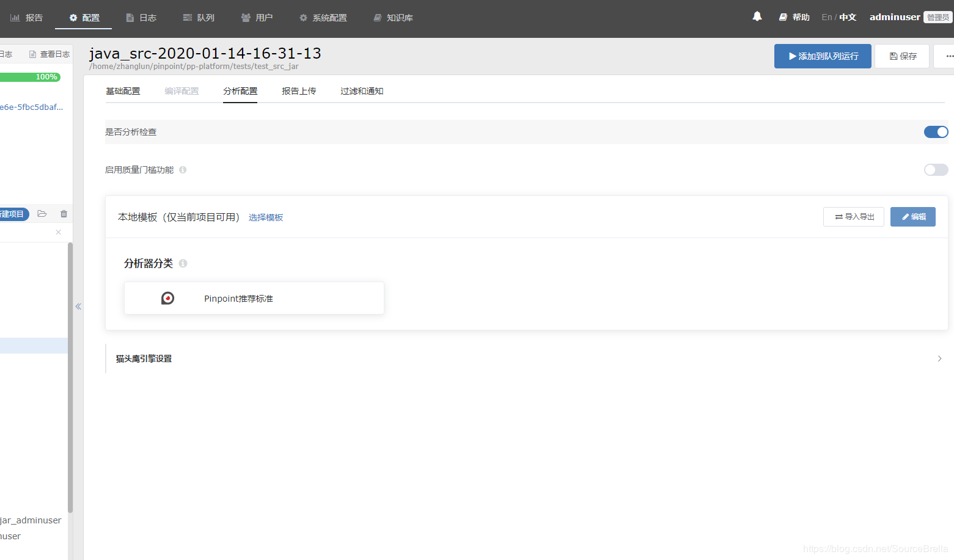954x560 pixels.
Task: Open the 帮助 link
Action: pos(794,17)
